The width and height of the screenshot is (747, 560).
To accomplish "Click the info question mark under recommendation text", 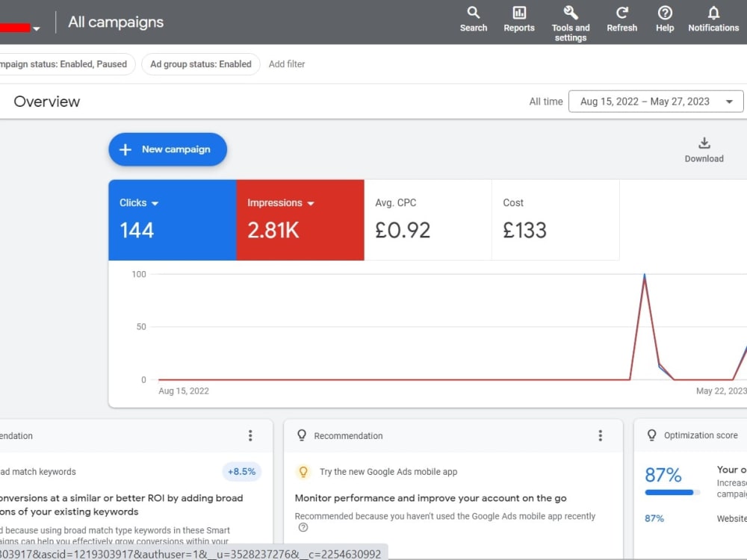I will 303,527.
